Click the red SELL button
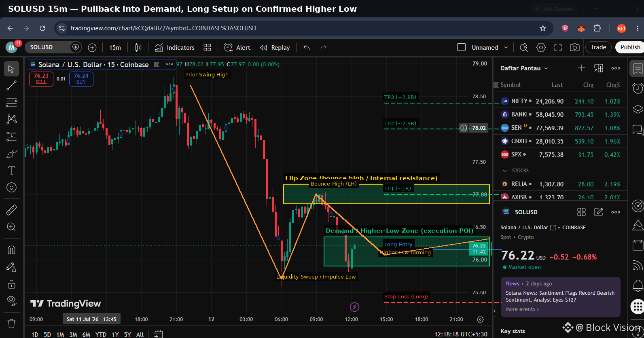 [x=41, y=79]
